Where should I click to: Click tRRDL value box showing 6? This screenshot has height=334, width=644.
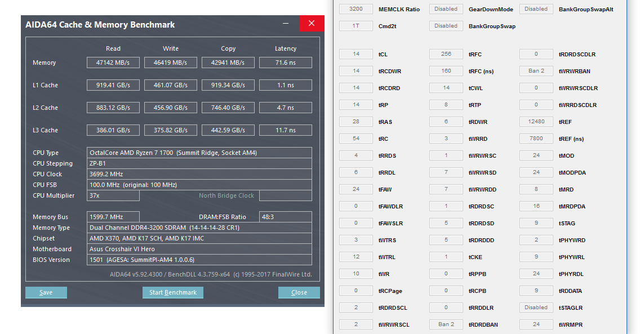356,172
